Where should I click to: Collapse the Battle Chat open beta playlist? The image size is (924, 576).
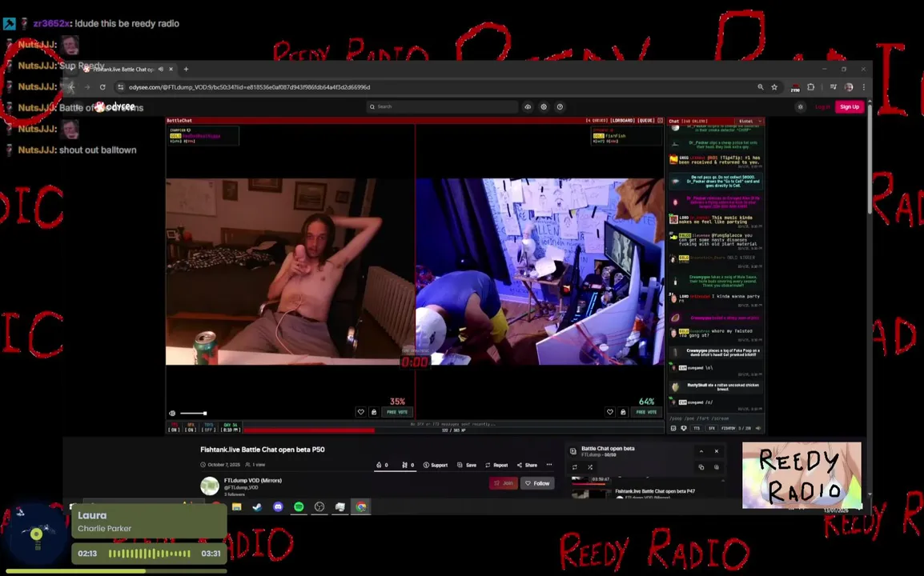click(701, 451)
